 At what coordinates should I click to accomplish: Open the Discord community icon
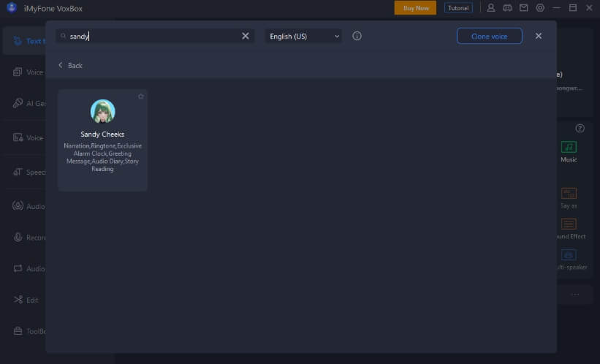point(507,8)
